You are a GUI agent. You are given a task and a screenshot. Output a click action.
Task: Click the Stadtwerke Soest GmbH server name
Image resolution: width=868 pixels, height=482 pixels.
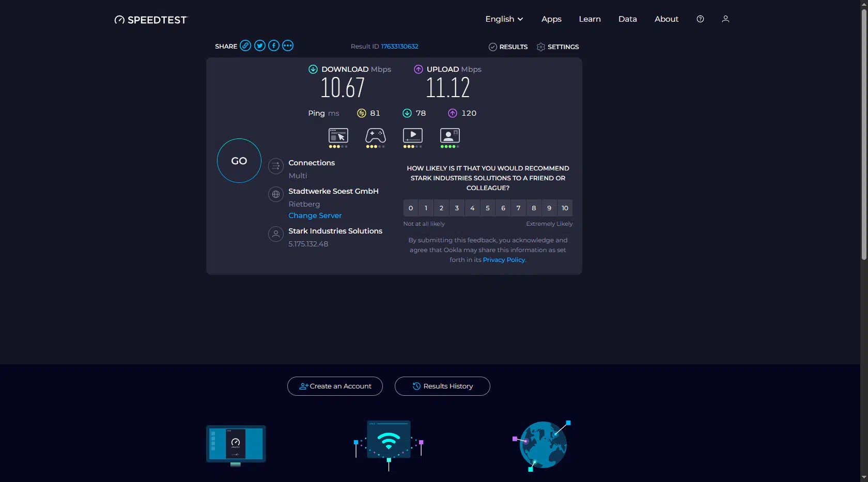pyautogui.click(x=334, y=191)
